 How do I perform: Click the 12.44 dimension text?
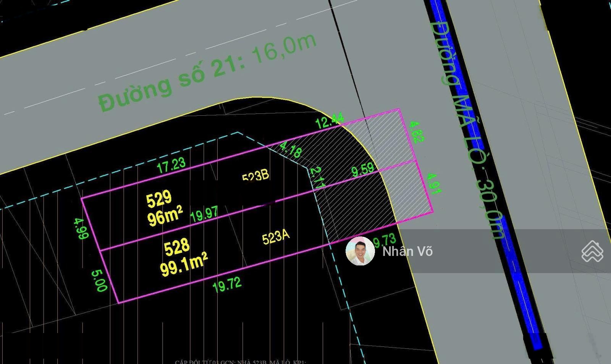click(330, 121)
